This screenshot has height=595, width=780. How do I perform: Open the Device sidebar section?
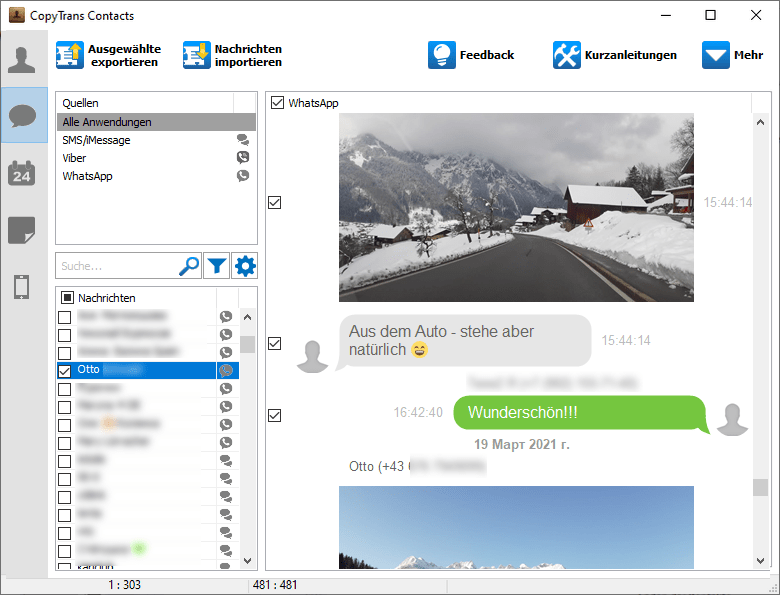22,287
